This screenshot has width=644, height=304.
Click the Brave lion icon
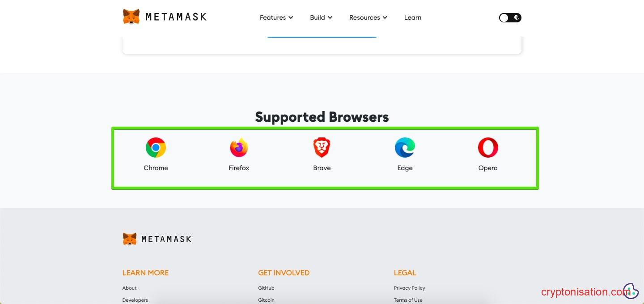pos(322,148)
